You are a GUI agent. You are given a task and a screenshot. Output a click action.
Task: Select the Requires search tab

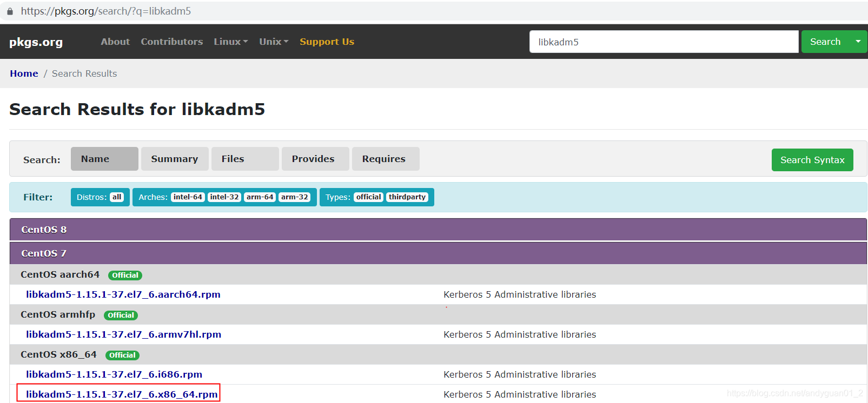pos(386,159)
